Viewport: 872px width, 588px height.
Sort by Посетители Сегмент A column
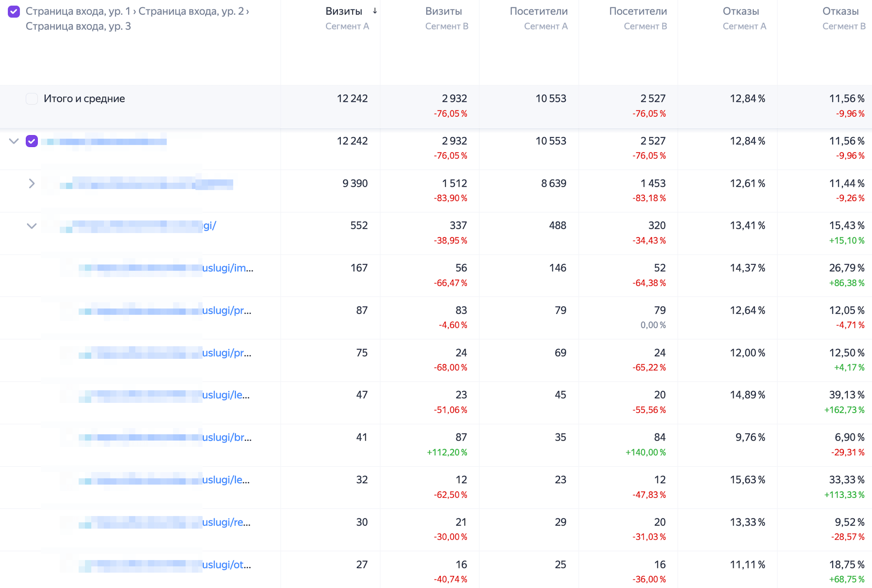[538, 11]
